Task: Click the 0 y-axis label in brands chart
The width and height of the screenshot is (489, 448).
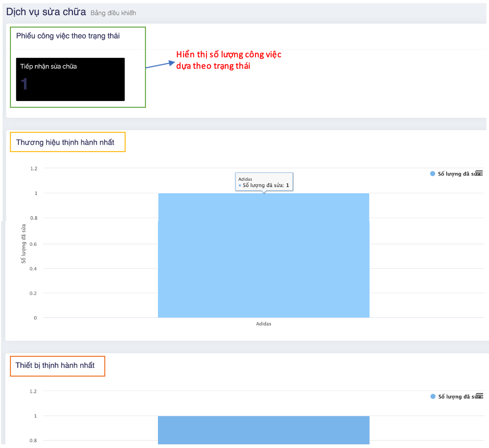Action: click(35, 318)
